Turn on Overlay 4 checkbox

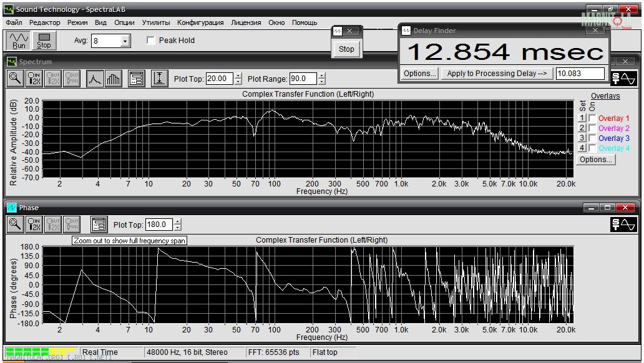pyautogui.click(x=592, y=148)
